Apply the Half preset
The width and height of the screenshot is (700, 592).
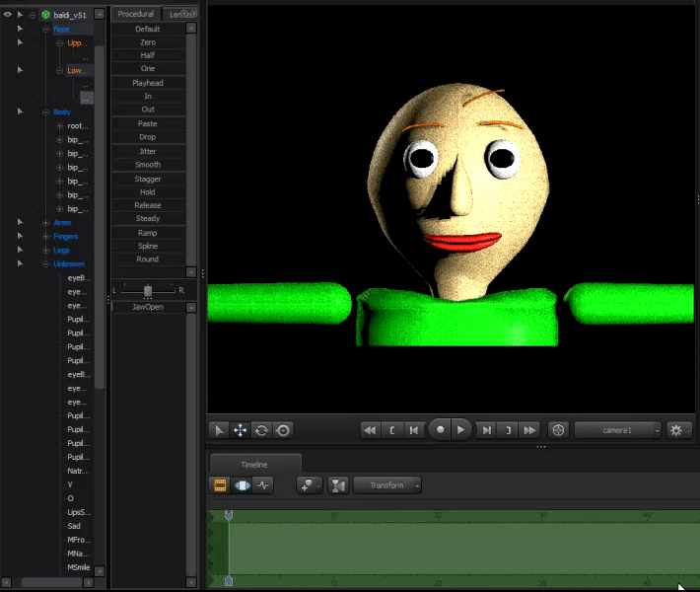[x=148, y=55]
